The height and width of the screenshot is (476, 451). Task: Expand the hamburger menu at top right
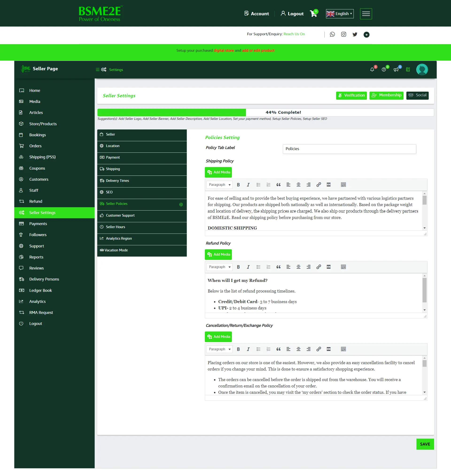pyautogui.click(x=366, y=14)
